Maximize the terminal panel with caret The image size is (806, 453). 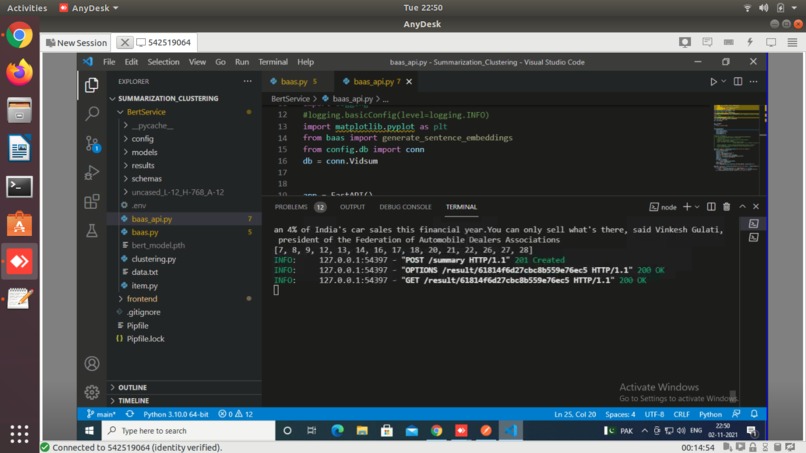point(742,207)
